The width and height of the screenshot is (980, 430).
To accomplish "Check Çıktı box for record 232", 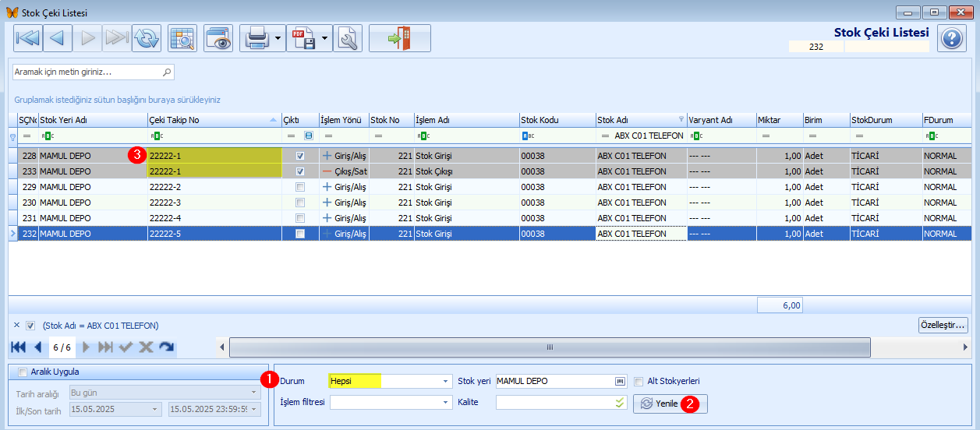I will 300,234.
